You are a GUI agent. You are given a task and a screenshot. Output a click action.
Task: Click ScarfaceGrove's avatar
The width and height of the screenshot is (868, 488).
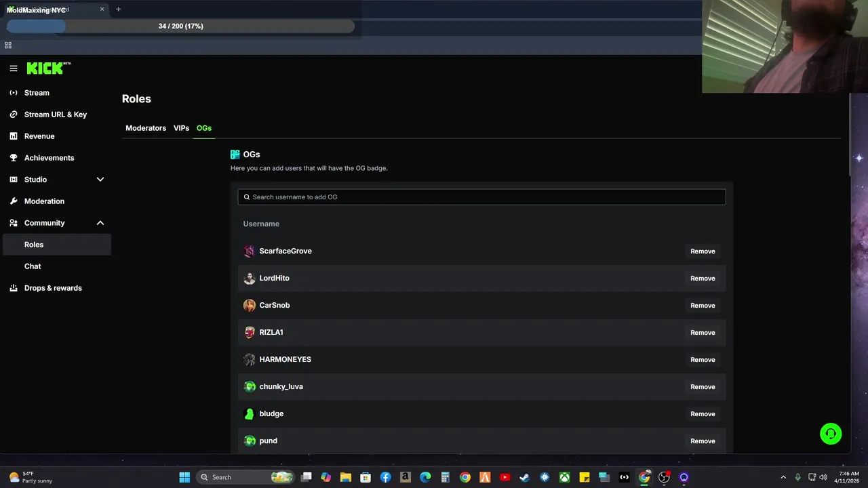[x=250, y=251]
